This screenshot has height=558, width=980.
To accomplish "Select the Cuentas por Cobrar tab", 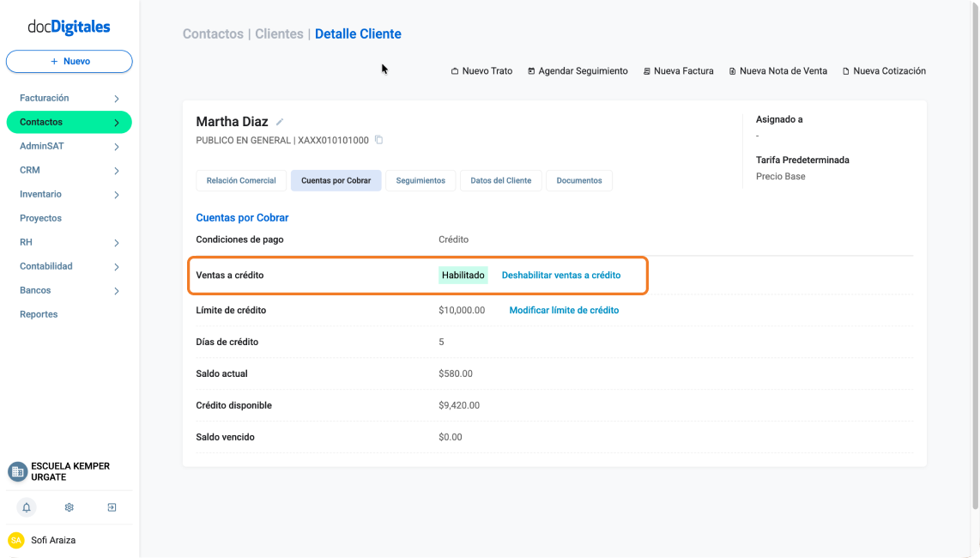I will pyautogui.click(x=336, y=181).
